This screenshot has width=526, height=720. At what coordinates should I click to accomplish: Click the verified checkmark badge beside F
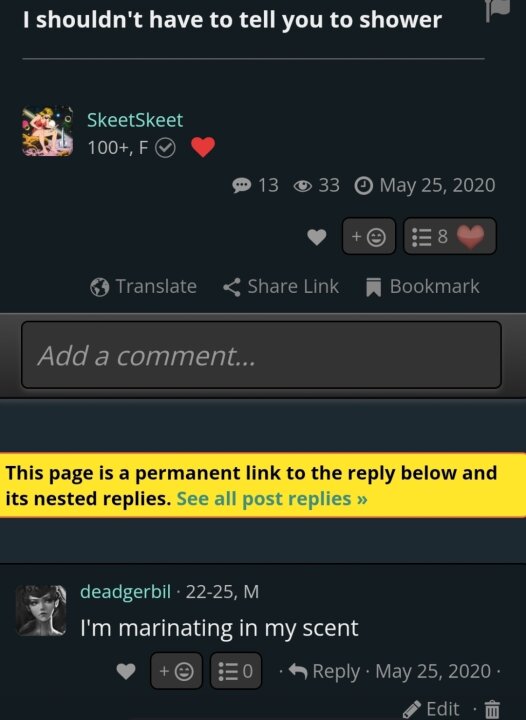(165, 148)
